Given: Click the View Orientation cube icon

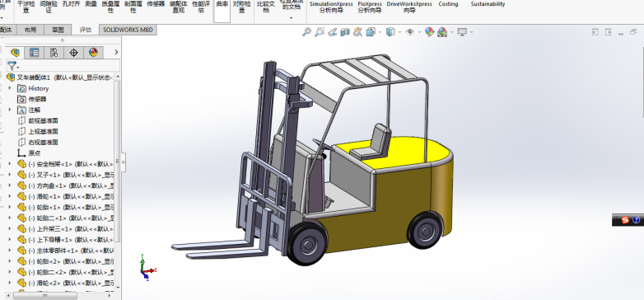Looking at the screenshot, I should click(371, 31).
